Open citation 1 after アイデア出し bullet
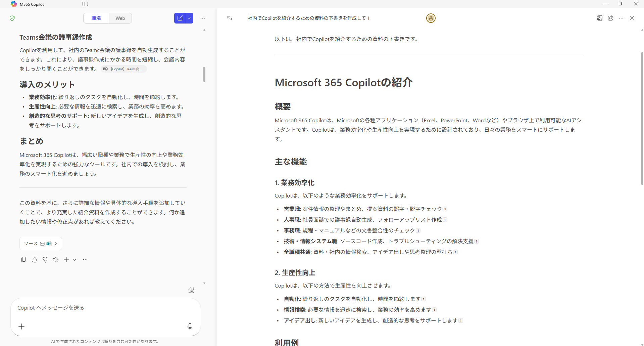The image size is (644, 346). (461, 320)
